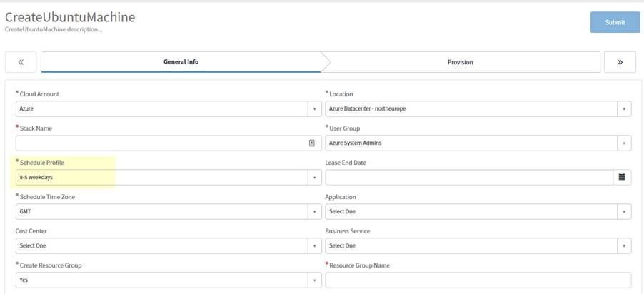This screenshot has width=644, height=294.
Task: Click the info icon in Stack Name field
Action: click(x=312, y=143)
